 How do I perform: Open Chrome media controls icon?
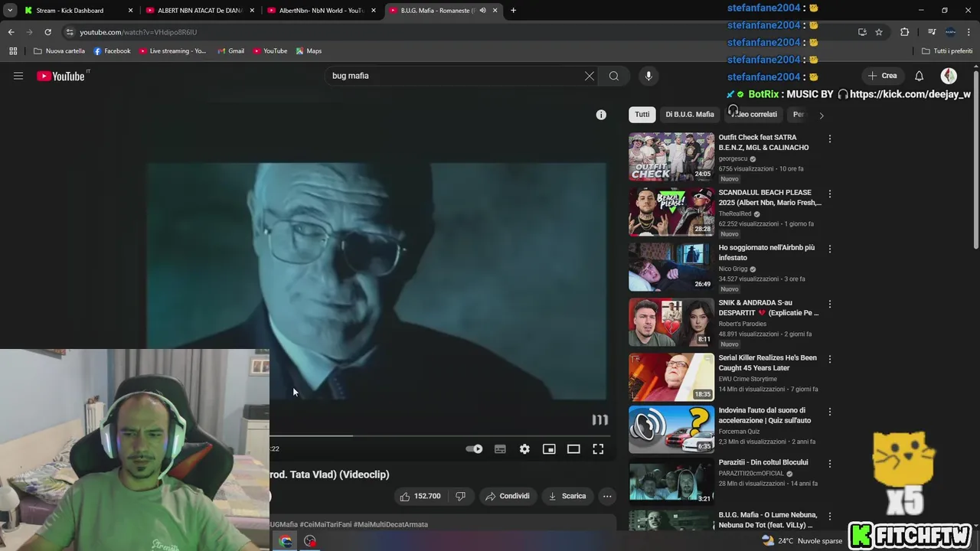pos(931,32)
